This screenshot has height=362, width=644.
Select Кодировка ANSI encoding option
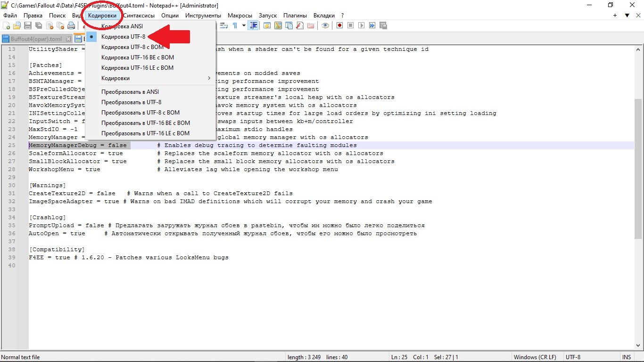[122, 26]
